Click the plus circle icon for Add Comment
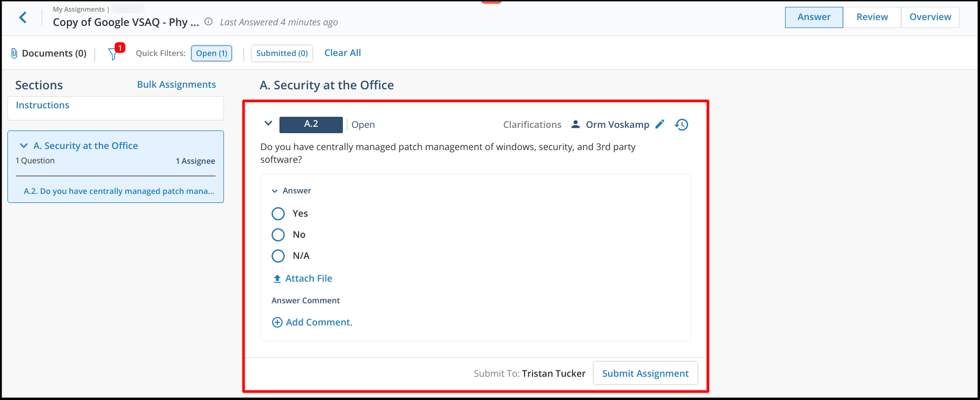980x400 pixels. 277,322
